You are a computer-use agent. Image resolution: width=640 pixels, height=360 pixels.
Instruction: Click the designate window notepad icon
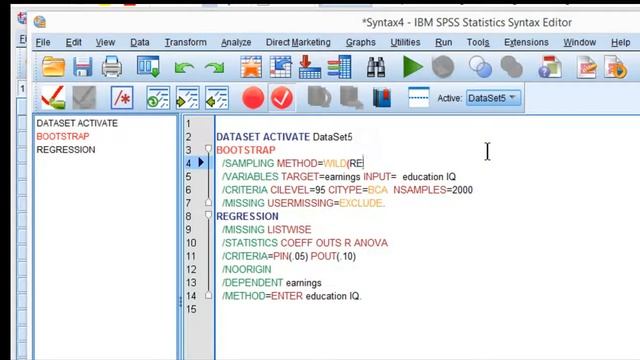click(587, 67)
